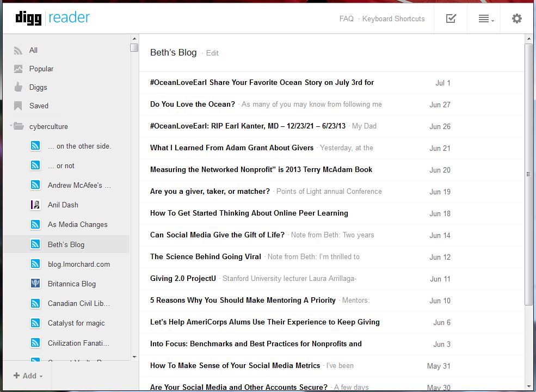Click the sidebar scrollbar thumb
Screen dimensions: 536x392
pyautogui.click(x=134, y=47)
